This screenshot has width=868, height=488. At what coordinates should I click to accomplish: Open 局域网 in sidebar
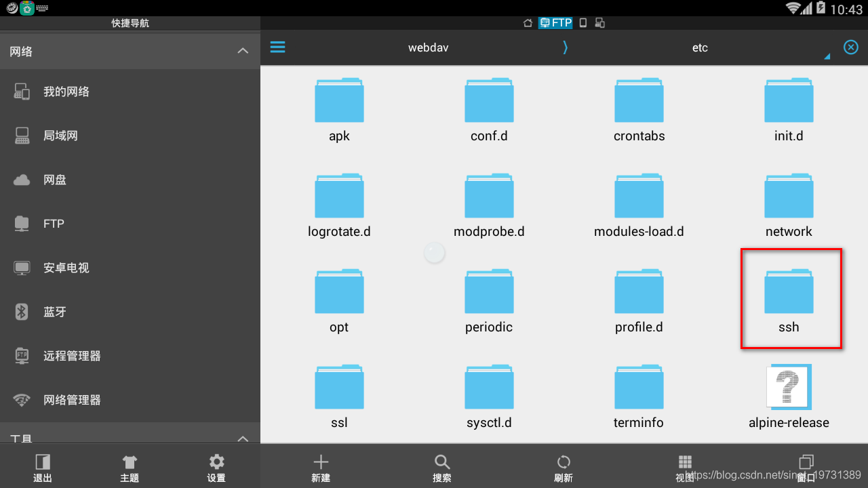tap(130, 136)
